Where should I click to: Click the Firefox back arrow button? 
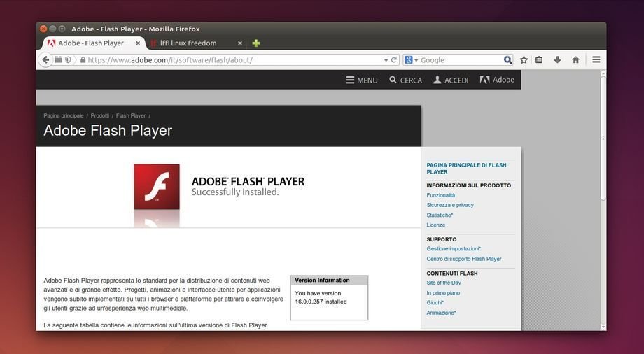46,60
